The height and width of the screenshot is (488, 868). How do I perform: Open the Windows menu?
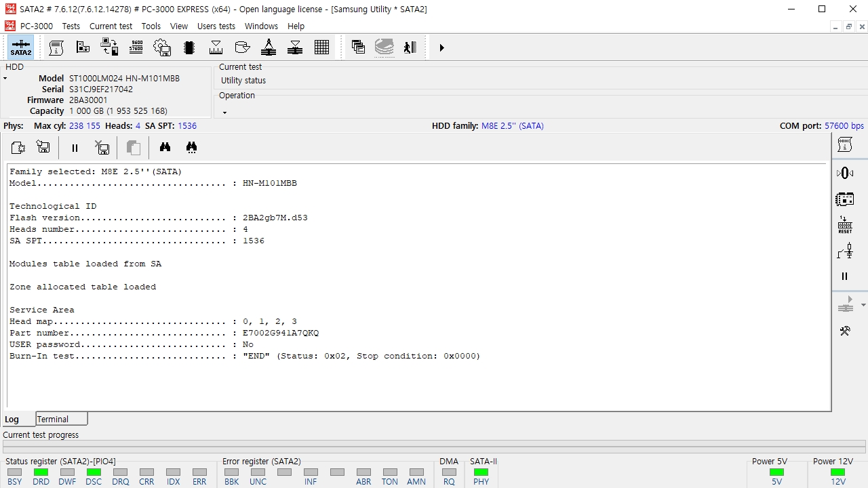pos(261,26)
